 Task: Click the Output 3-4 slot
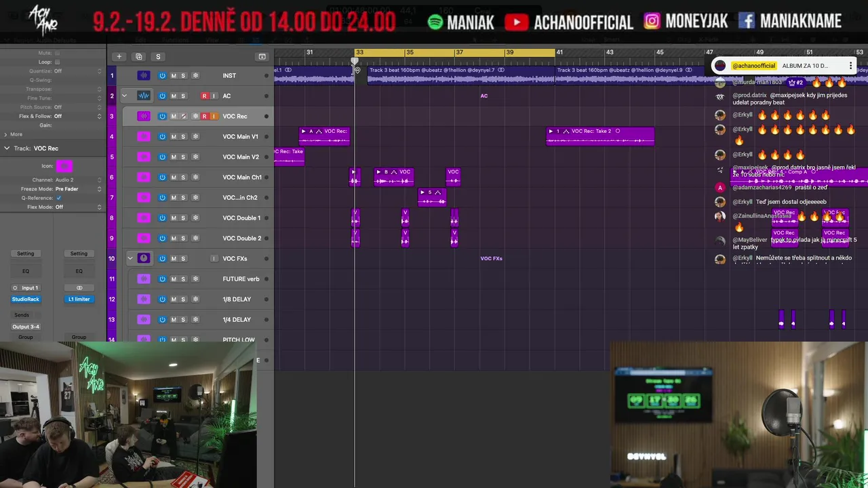coord(25,327)
